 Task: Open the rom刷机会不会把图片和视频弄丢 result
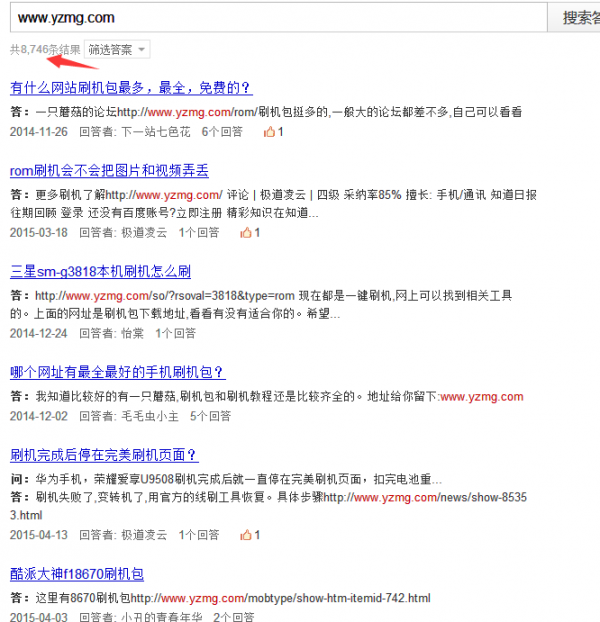tap(109, 171)
